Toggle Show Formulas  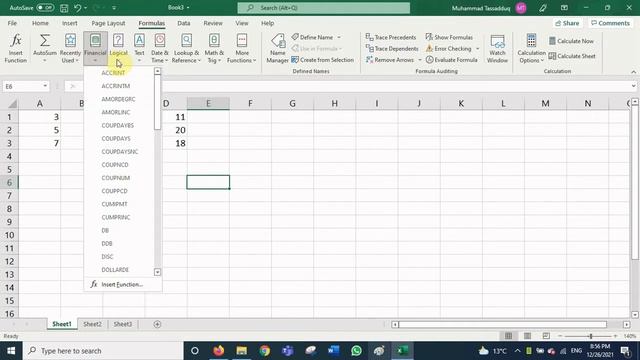tap(449, 37)
